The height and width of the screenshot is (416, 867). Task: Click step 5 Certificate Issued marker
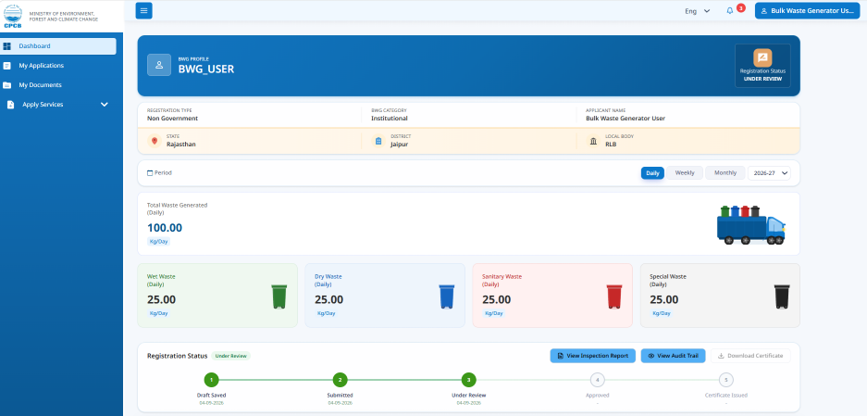[x=726, y=380]
